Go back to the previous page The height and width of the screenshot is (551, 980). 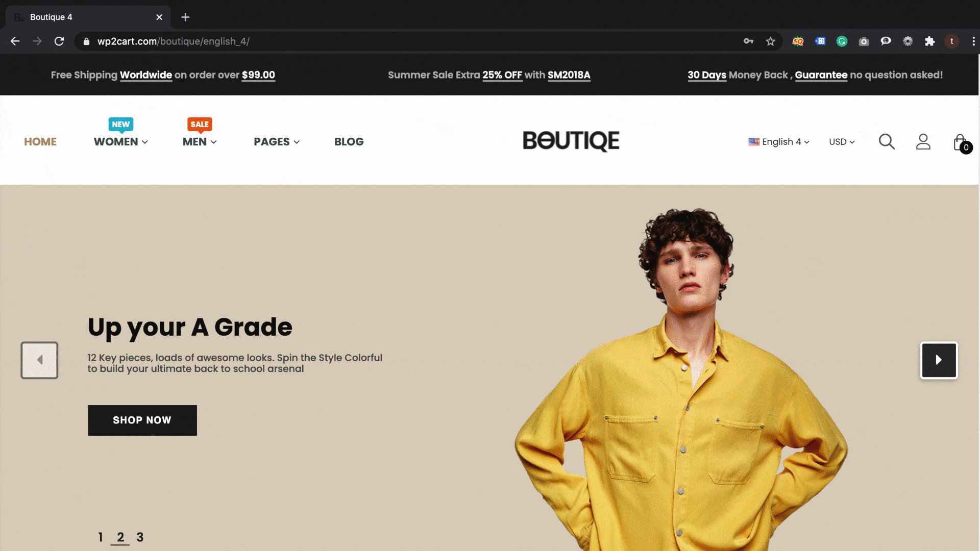click(15, 41)
